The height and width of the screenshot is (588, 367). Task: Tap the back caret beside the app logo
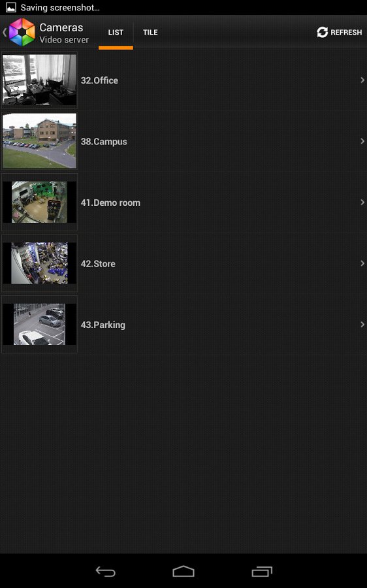5,32
